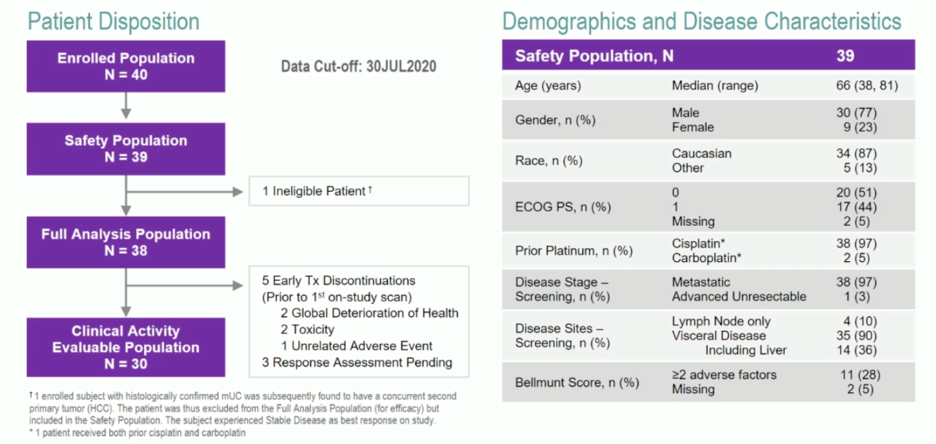Click the Race, n (%) row label
936x444 pixels.
click(x=548, y=161)
